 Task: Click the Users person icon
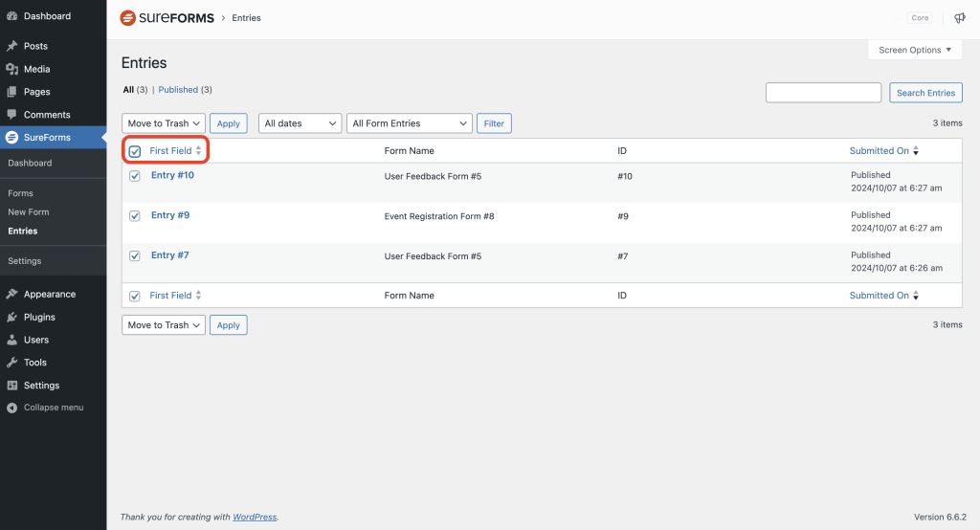11,340
